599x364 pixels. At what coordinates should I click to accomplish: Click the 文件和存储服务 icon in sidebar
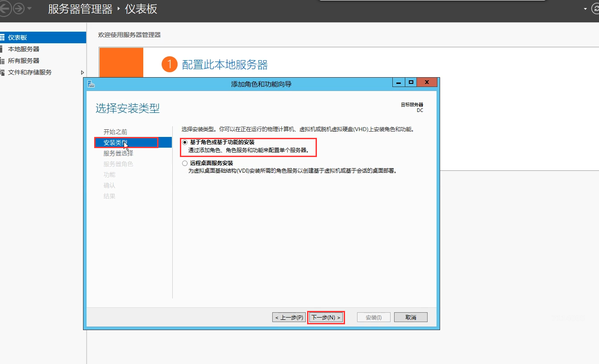2,72
